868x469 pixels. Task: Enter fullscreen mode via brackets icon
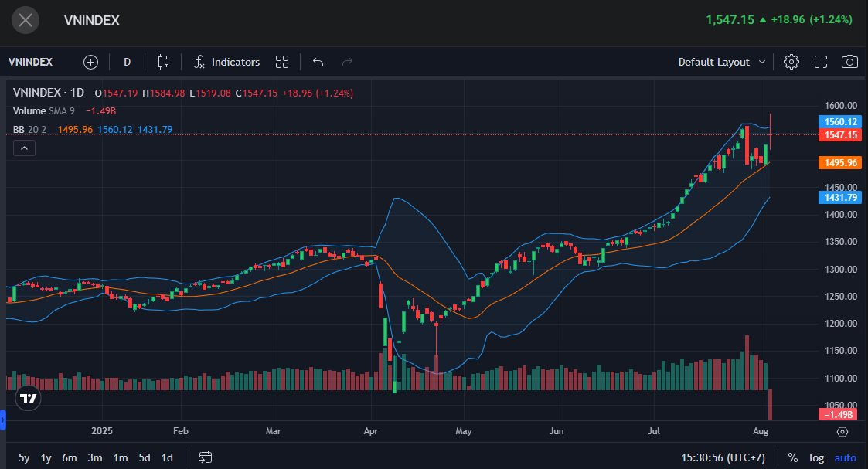click(820, 61)
